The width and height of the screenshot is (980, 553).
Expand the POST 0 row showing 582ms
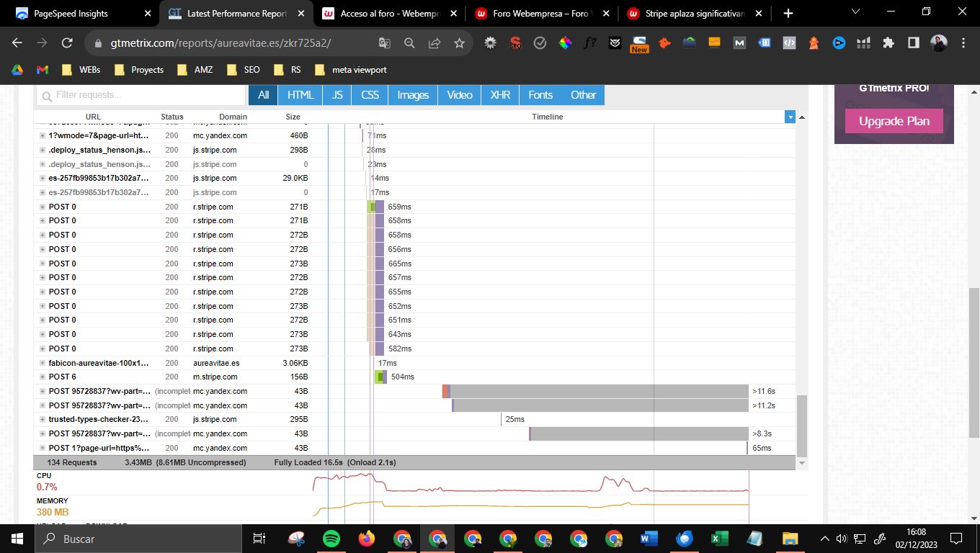pyautogui.click(x=43, y=349)
